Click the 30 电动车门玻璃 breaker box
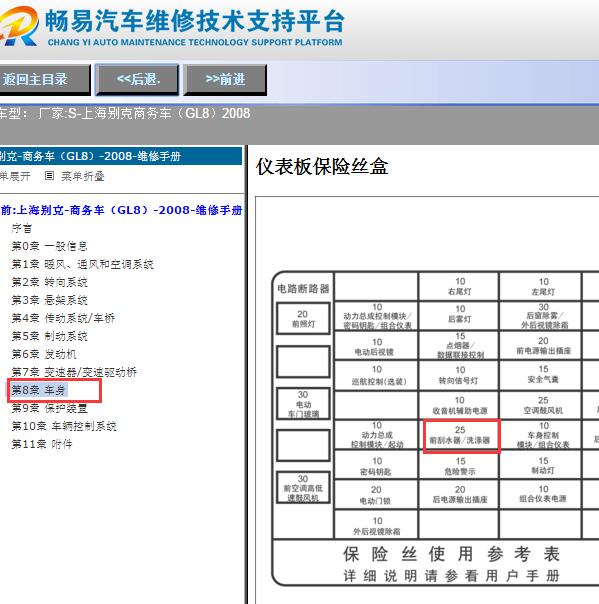This screenshot has width=599, height=604. point(303,404)
